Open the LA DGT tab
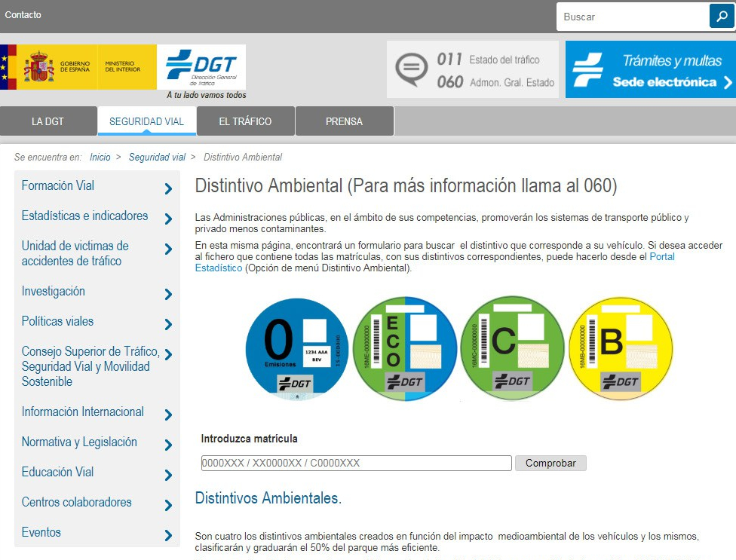736x560 pixels. 48,121
